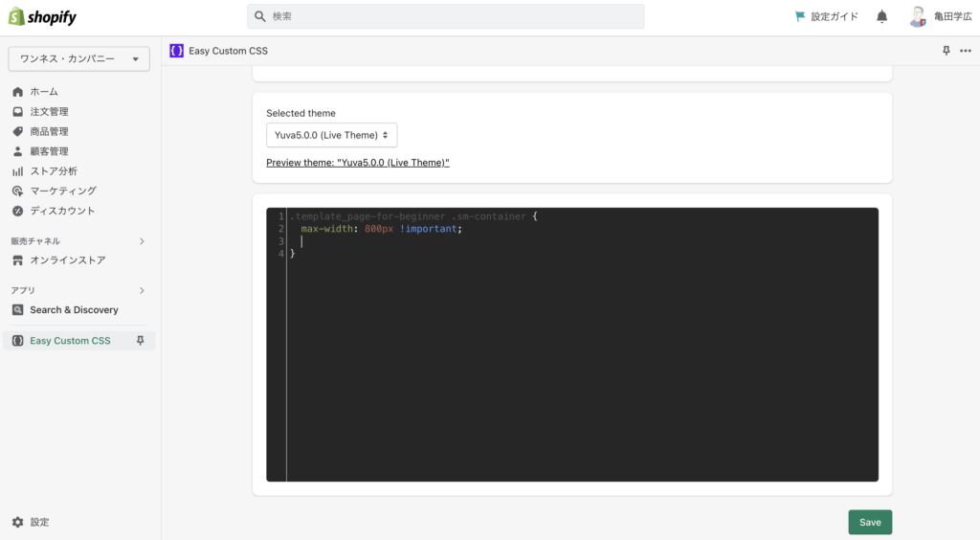The image size is (980, 540).
Task: Click the !important keyword in the code
Action: click(428, 229)
